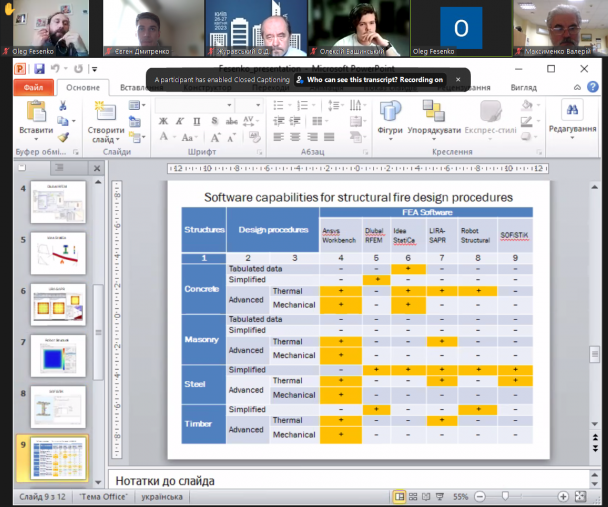Open the Шрифт font dialog launcher

(259, 152)
